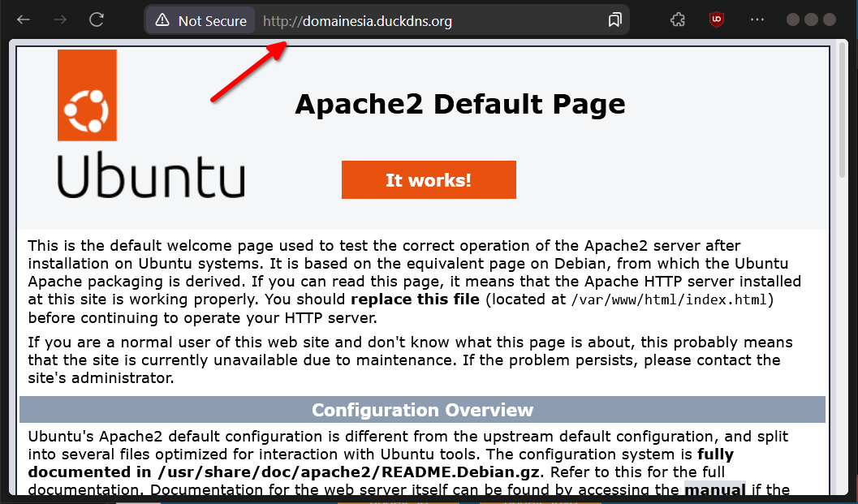The height and width of the screenshot is (504, 858).
Task: Click the Apache2 Default Page heading
Action: click(x=459, y=104)
